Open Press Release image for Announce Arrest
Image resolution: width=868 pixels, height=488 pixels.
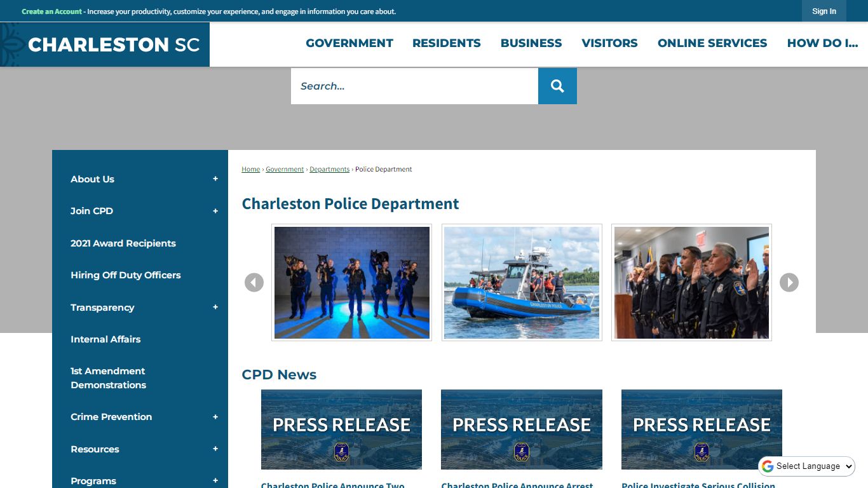522,430
